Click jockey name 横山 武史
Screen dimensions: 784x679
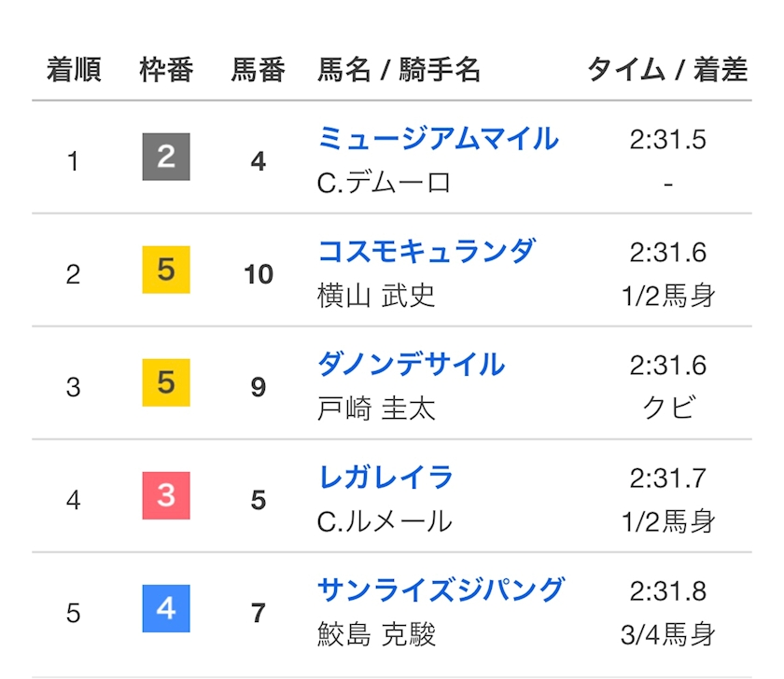coord(376,296)
